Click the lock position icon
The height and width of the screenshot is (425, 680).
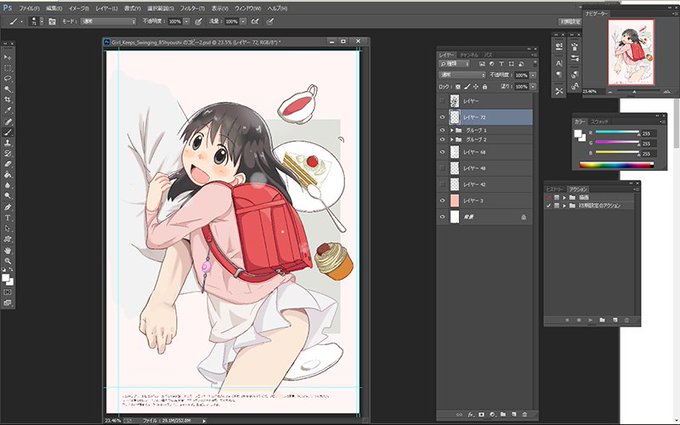coord(476,87)
